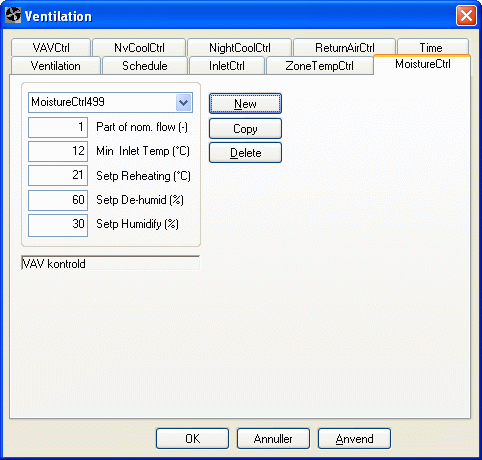Select the NightCoolCtrl tab
The height and width of the screenshot is (460, 482).
click(x=240, y=47)
